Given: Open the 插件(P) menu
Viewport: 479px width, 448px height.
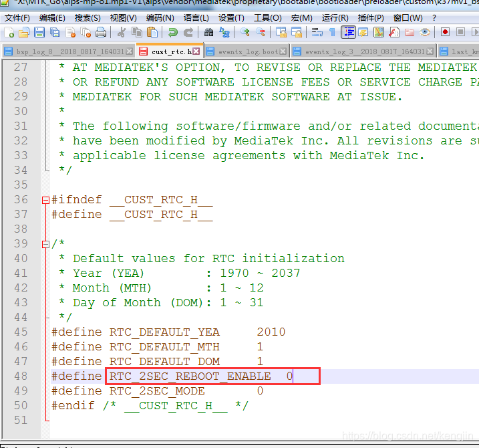Looking at the screenshot, I should tap(371, 18).
